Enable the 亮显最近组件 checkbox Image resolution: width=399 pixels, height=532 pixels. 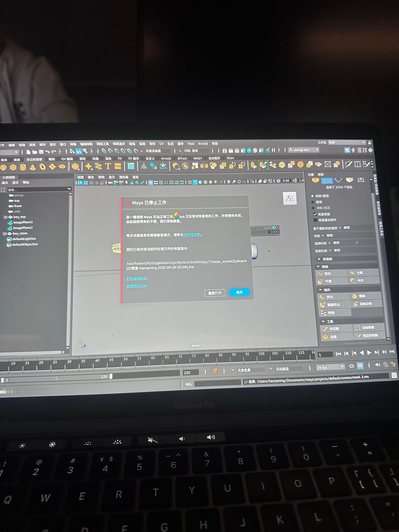[x=315, y=220]
